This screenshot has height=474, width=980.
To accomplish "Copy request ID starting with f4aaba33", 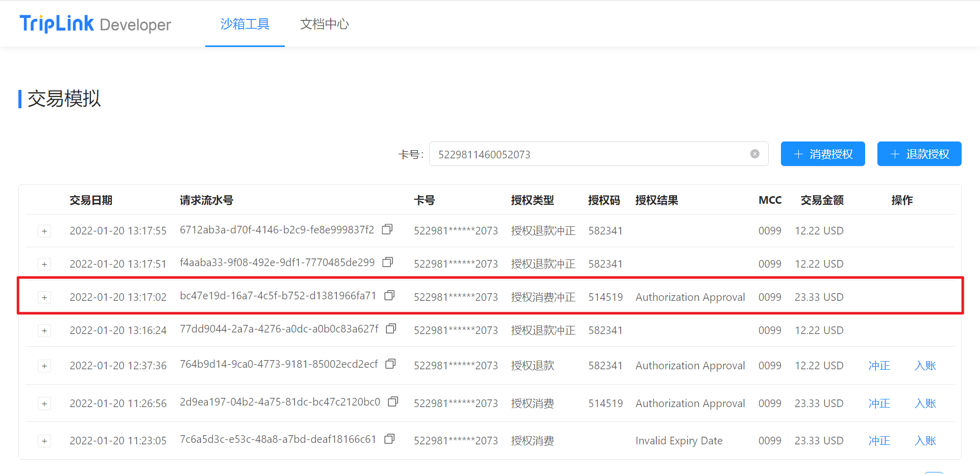I will 388,262.
